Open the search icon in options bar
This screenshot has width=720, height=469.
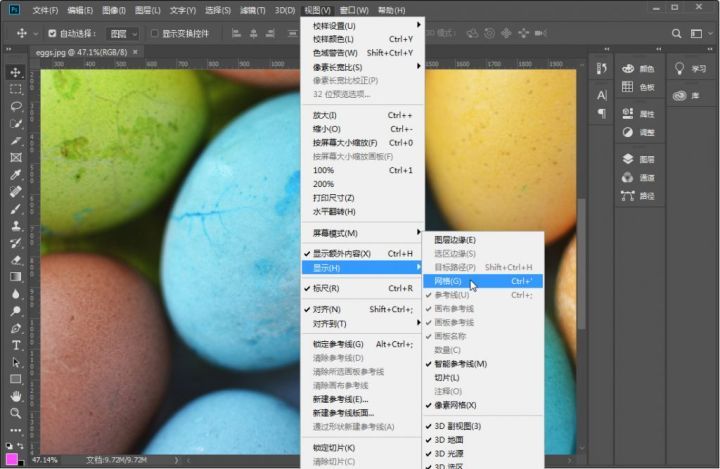tap(676, 34)
